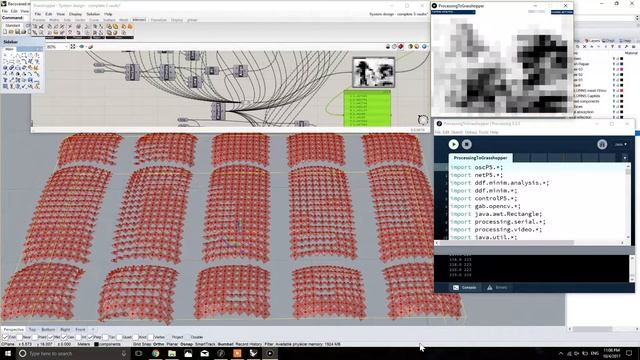Toggle SmartTrack in the Rhino status bar

tap(205, 344)
